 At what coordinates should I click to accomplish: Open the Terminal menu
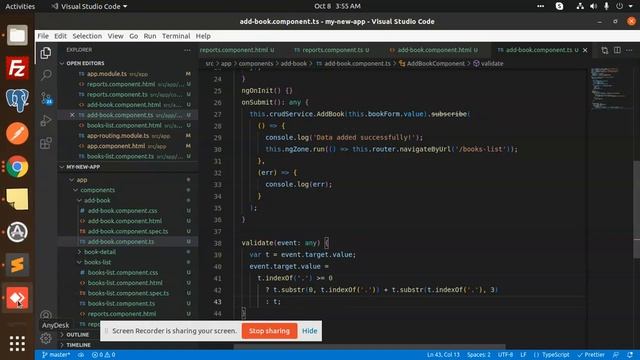coord(176,36)
